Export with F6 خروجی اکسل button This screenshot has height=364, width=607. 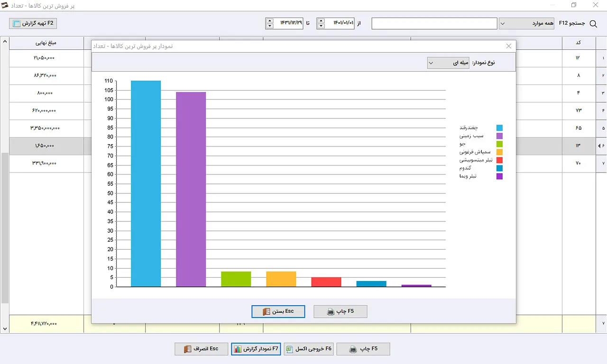309,349
